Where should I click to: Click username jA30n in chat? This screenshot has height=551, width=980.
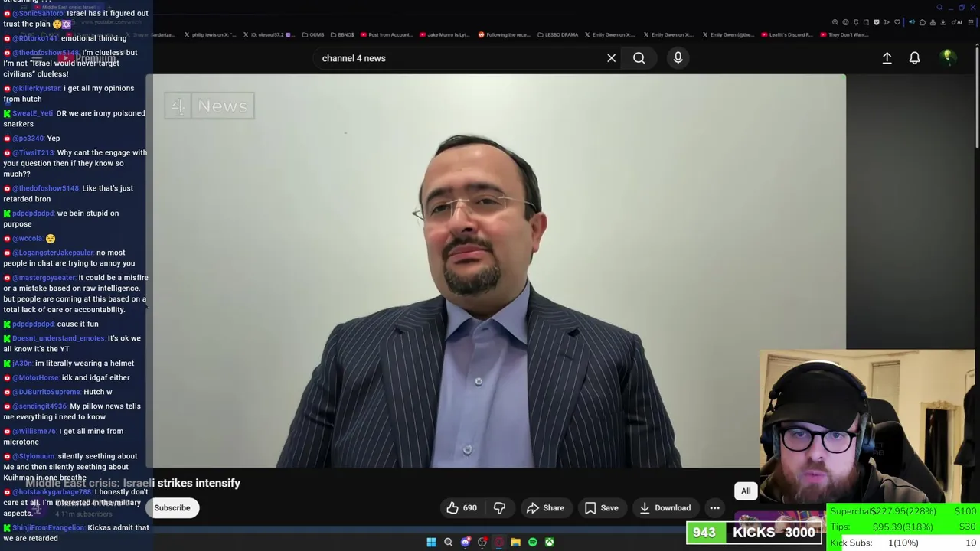point(22,364)
